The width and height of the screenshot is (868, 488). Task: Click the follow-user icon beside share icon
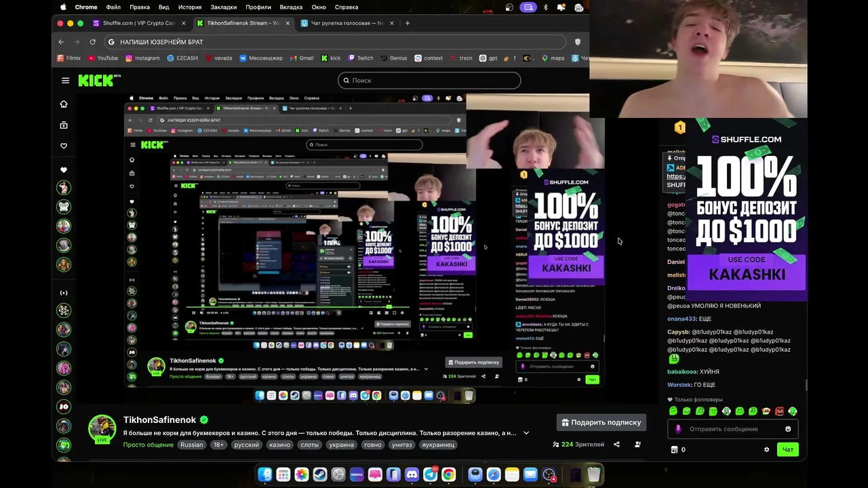(637, 445)
